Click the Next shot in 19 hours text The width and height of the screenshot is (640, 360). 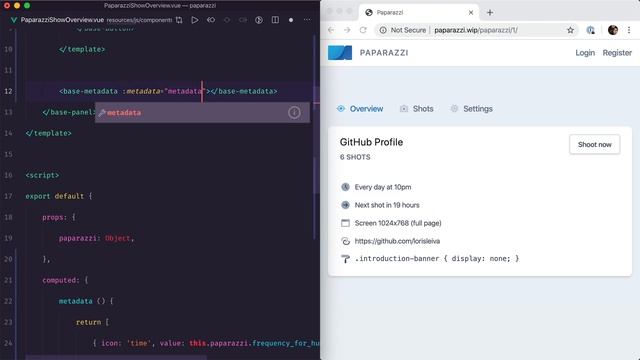[387, 205]
